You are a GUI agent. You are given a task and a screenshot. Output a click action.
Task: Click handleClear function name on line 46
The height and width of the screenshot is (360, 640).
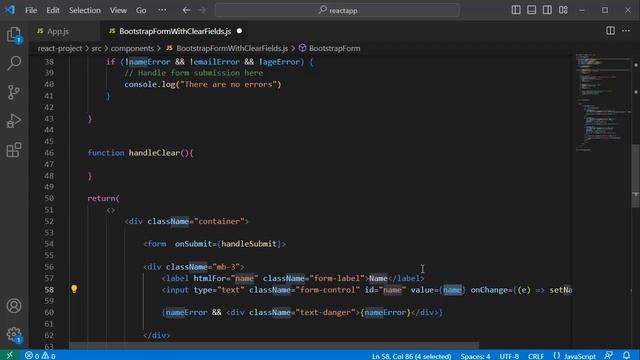[x=154, y=153]
